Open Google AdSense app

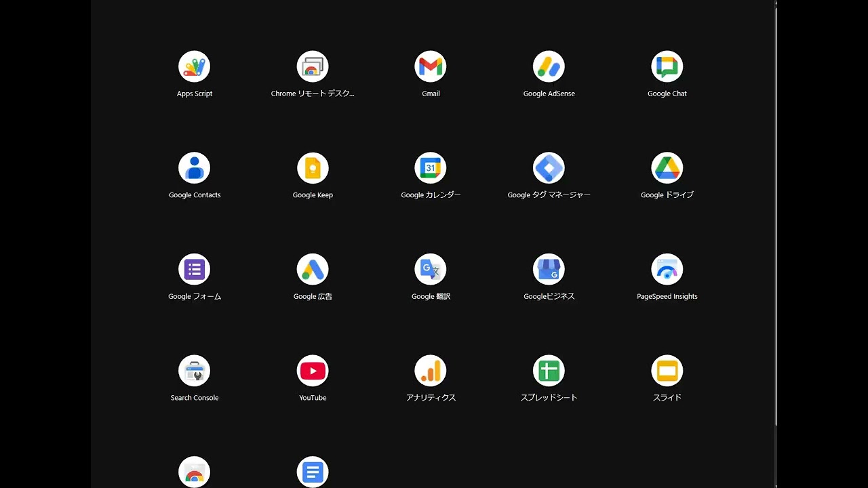(549, 66)
